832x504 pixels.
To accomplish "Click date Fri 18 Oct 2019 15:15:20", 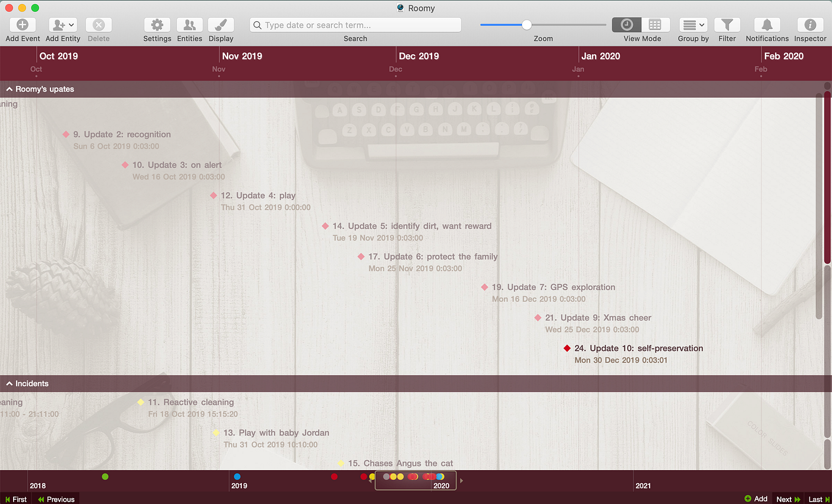I will pos(193,414).
